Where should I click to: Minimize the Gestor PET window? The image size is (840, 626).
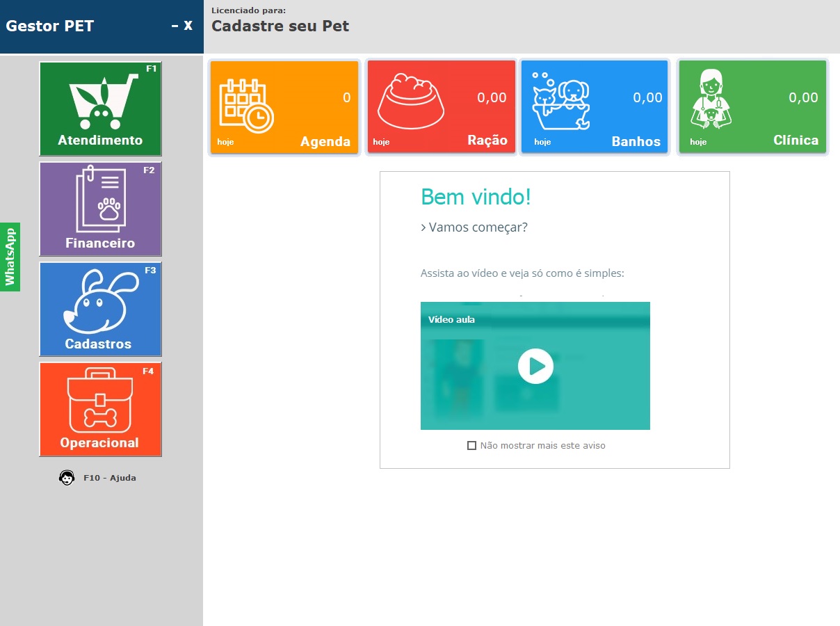tap(175, 26)
